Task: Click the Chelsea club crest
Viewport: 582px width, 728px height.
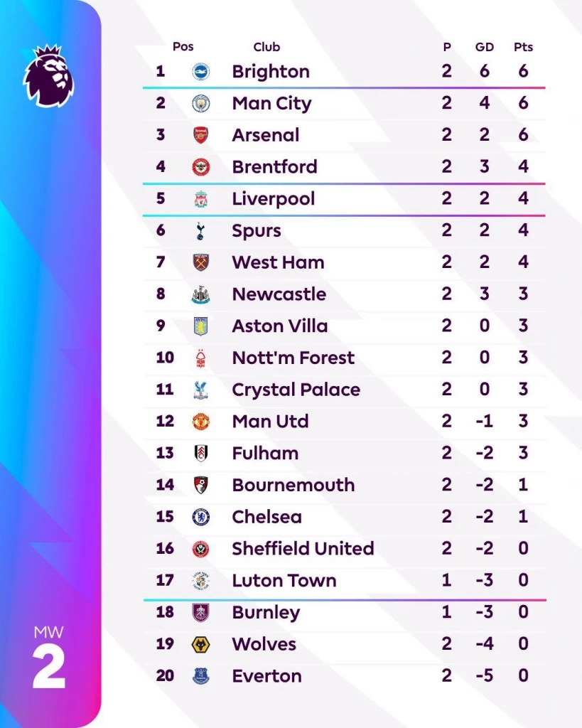Action: [201, 517]
